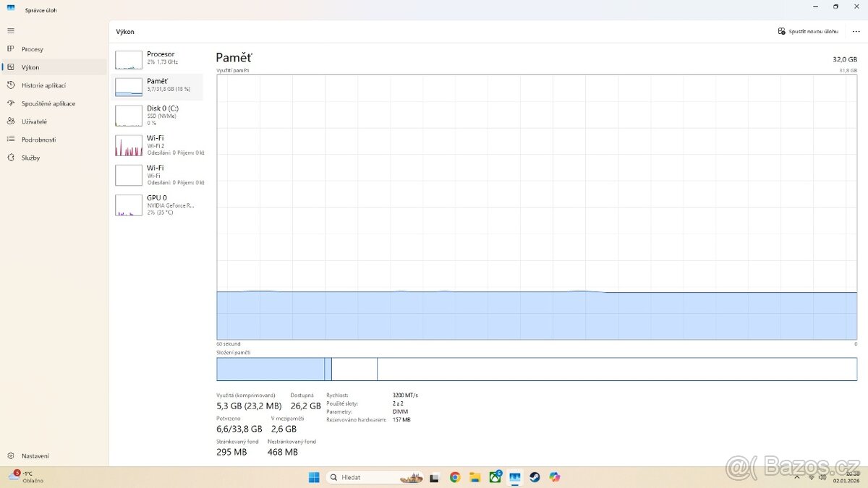Launch Steam from the taskbar
Screen dimensions: 868x488
tap(535, 477)
